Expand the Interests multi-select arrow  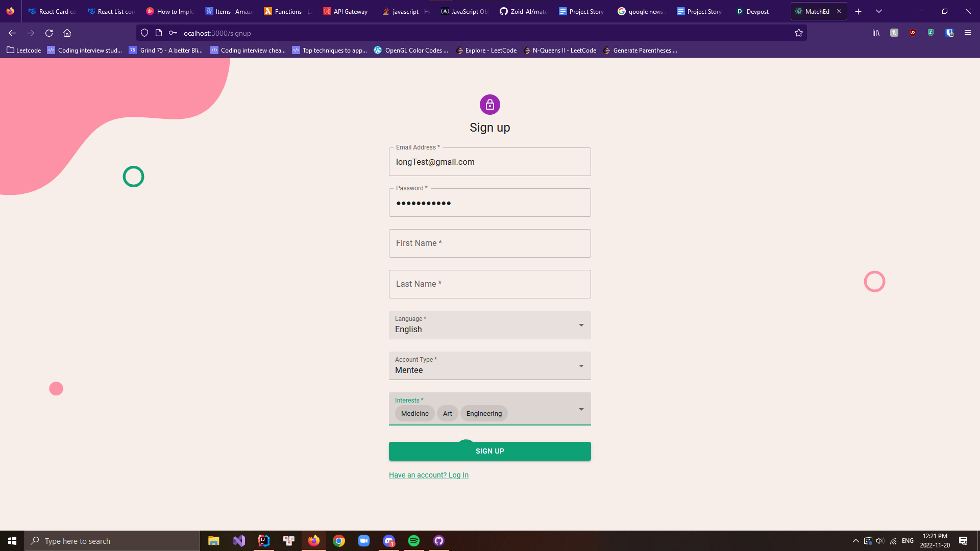581,409
